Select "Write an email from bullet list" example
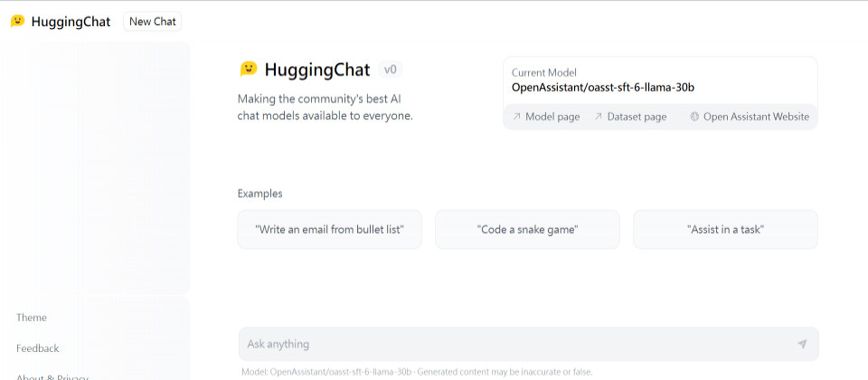Viewport: 868px width, 380px height. pyautogui.click(x=329, y=229)
